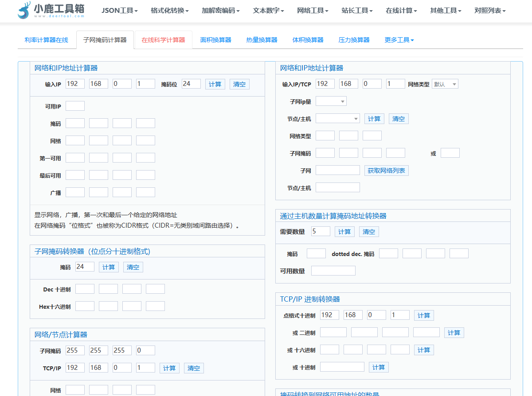This screenshot has width=532, height=396.
Task: Click 清空 next to 掩码位 field
Action: pos(239,84)
